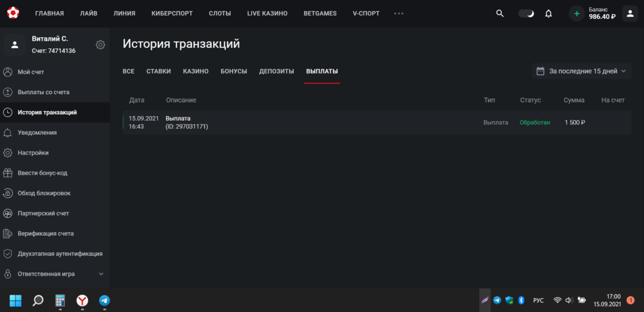Open the notifications bell in the header
Screen dimensions: 644x312
click(x=548, y=13)
